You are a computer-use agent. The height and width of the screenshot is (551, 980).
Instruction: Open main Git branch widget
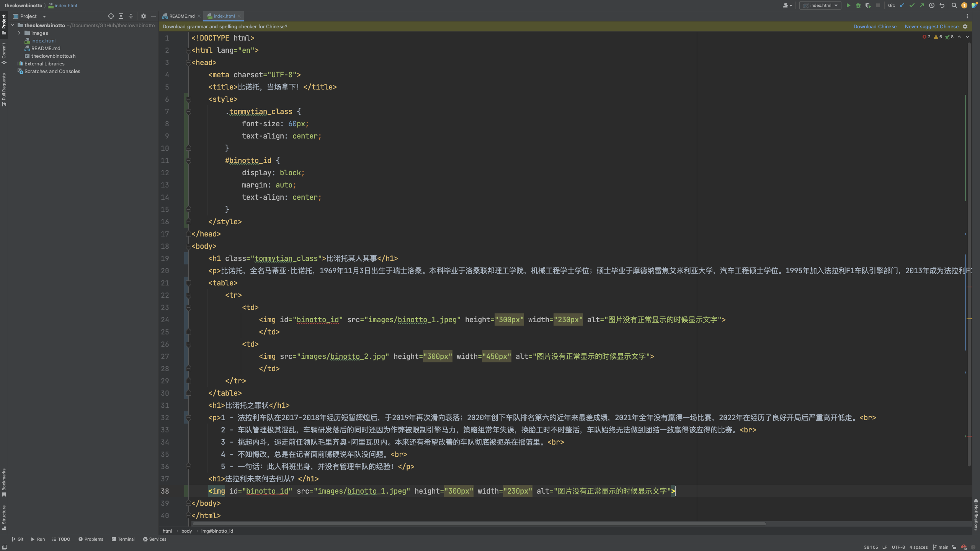coord(941,547)
